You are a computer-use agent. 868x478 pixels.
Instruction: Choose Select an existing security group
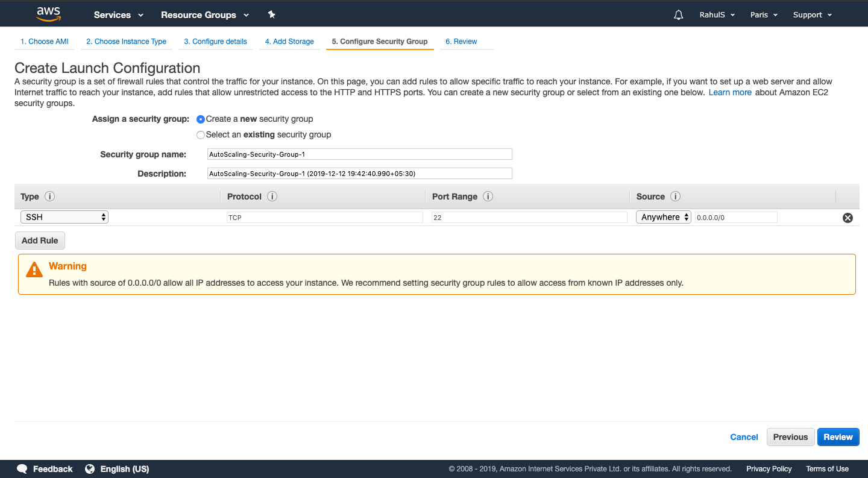(x=200, y=134)
